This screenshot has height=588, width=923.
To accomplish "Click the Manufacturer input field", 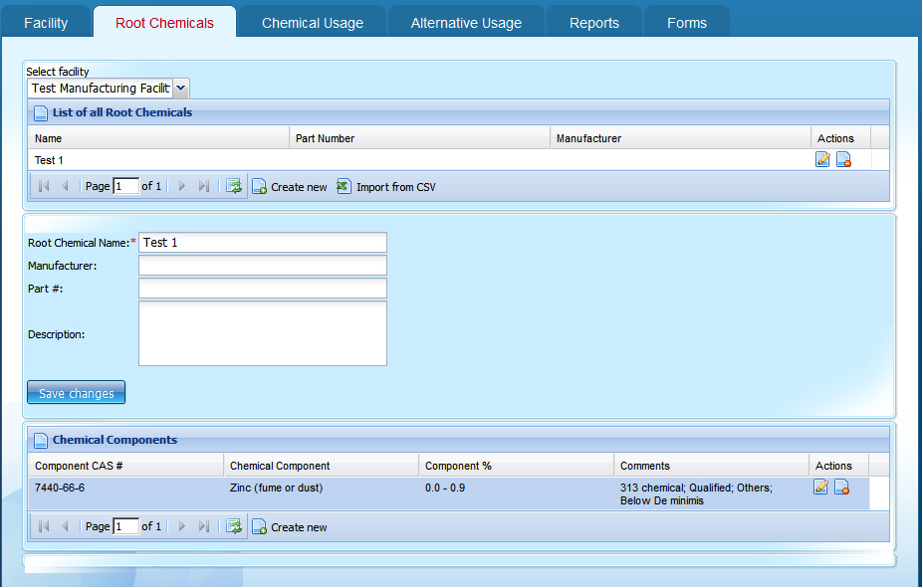I will pos(262,266).
